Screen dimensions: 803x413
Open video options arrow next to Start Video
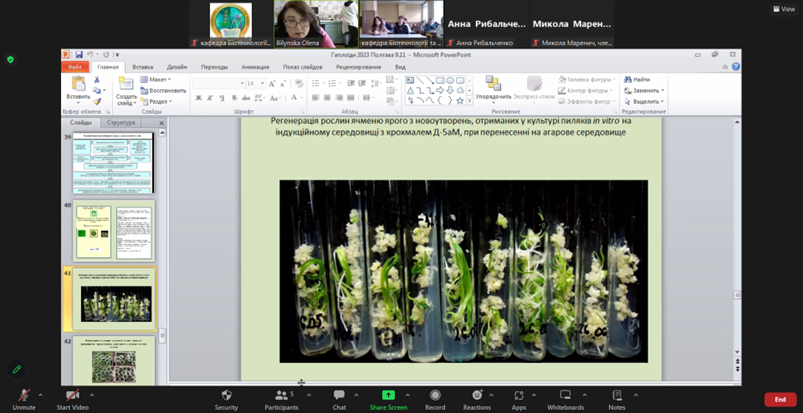click(x=92, y=395)
